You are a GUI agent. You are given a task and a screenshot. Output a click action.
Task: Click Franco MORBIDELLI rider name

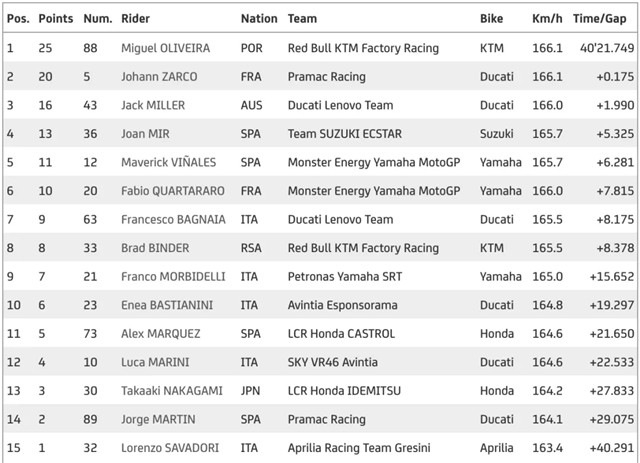click(173, 277)
